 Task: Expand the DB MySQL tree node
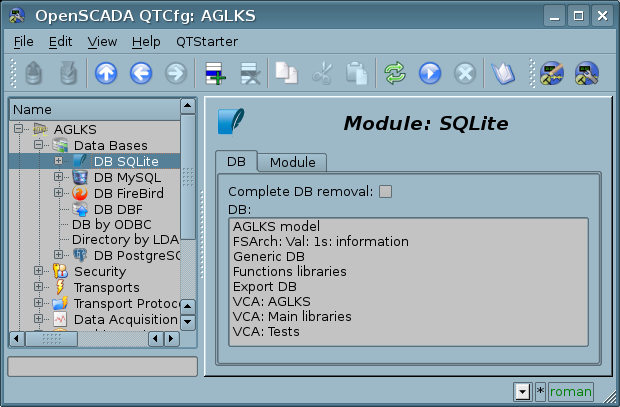pos(58,177)
